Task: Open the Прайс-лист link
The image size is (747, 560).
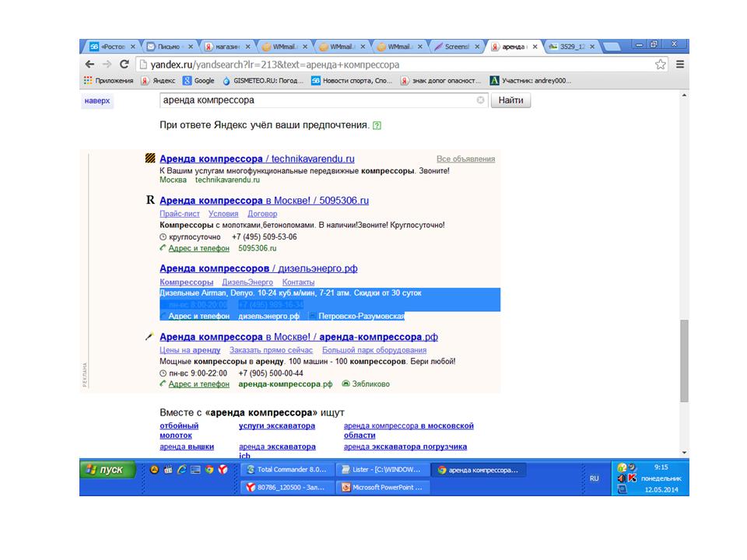Action: click(180, 214)
